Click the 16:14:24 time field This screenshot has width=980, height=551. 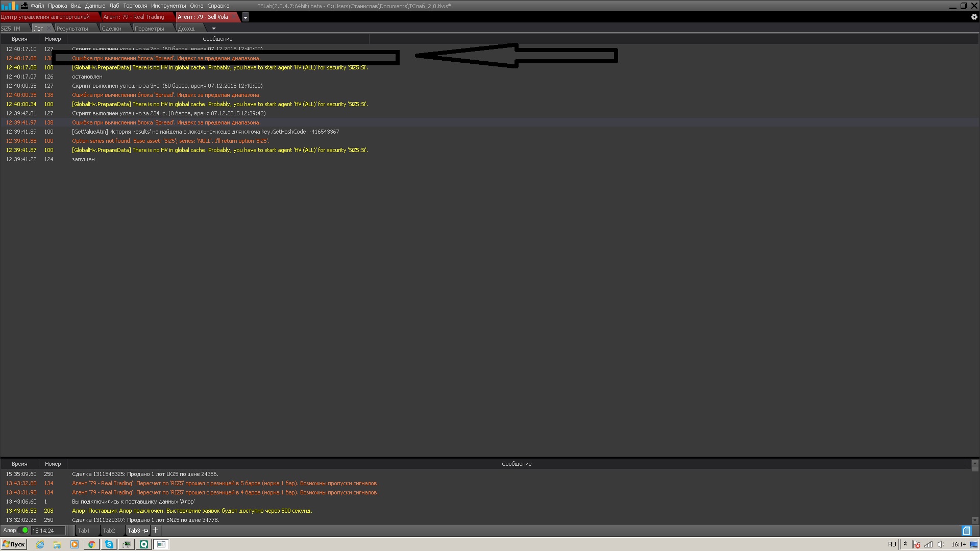[48, 531]
